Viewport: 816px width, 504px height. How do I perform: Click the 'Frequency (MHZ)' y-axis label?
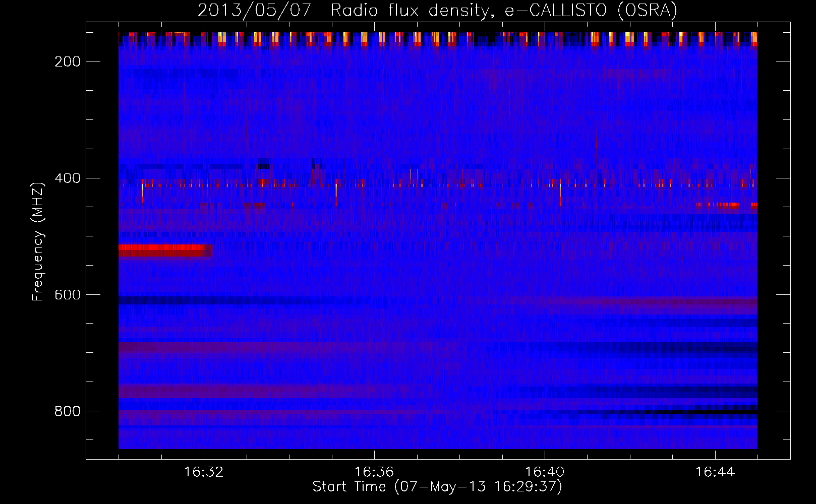point(37,241)
